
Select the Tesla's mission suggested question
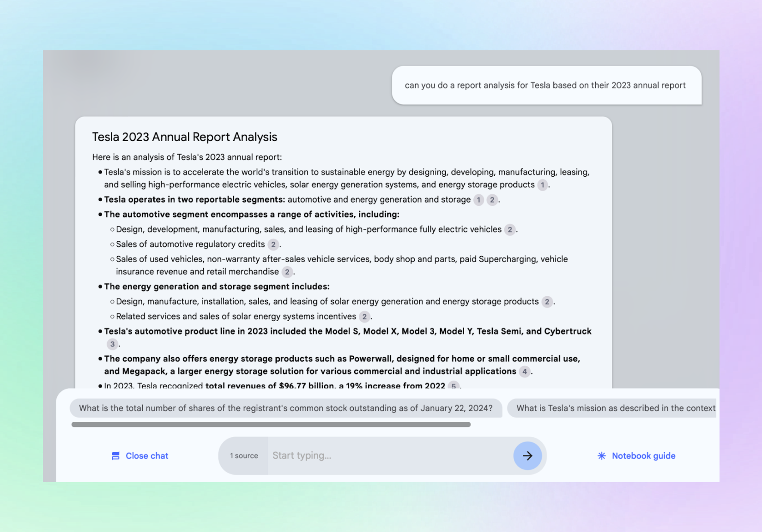612,408
